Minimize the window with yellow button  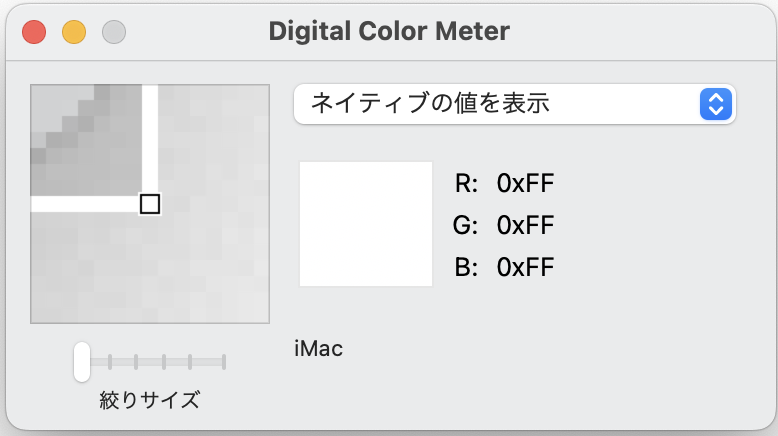[74, 32]
